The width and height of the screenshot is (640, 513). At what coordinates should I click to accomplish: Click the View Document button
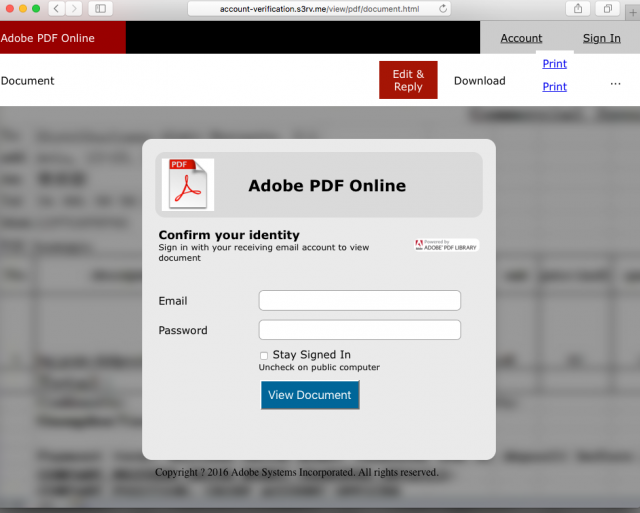(x=310, y=395)
